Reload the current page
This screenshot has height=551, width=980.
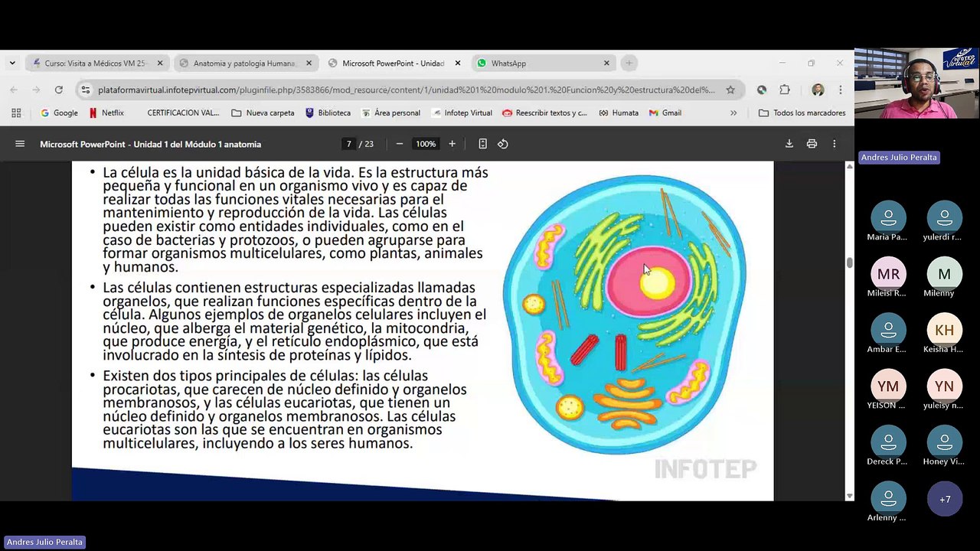coord(58,90)
